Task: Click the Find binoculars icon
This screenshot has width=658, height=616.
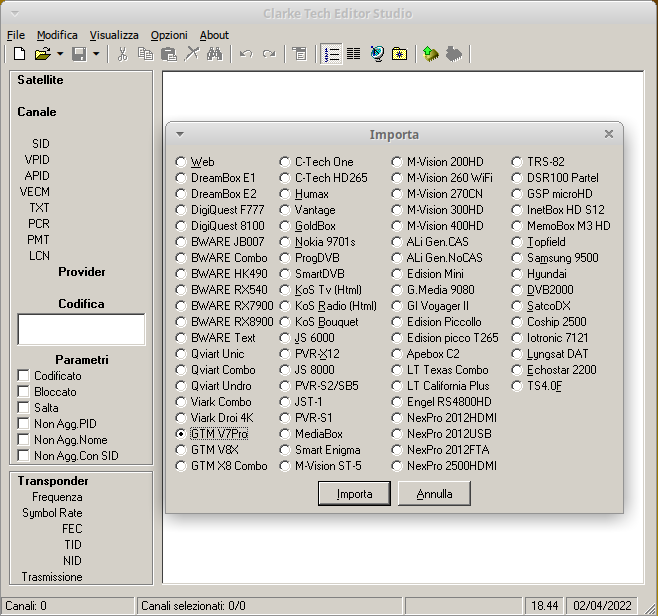Action: coord(214,54)
